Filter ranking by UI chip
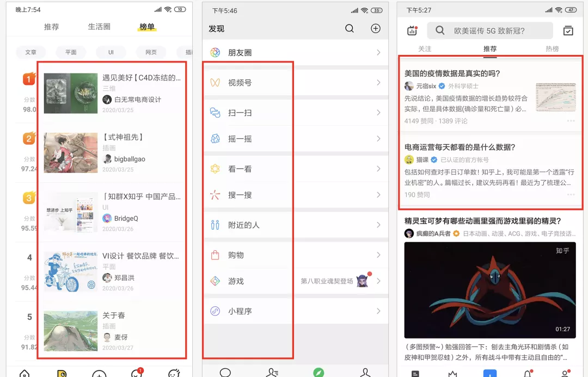Image resolution: width=588 pixels, height=377 pixels. point(111,52)
